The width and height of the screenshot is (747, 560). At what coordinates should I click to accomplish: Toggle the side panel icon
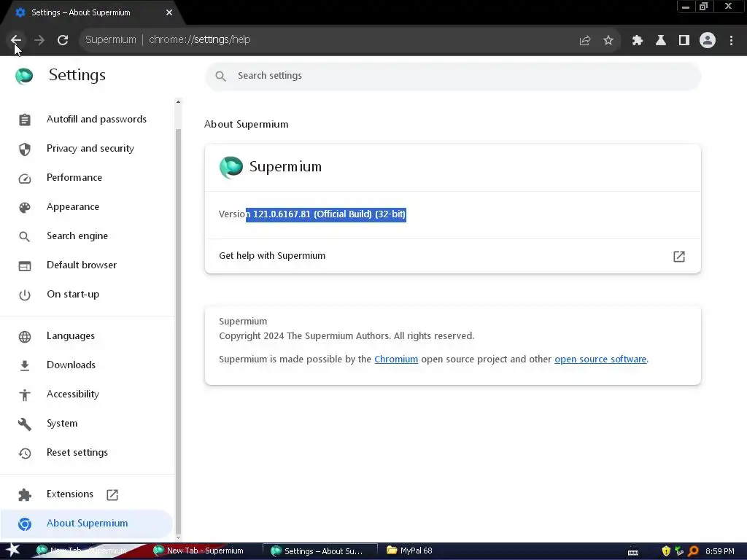(x=684, y=41)
